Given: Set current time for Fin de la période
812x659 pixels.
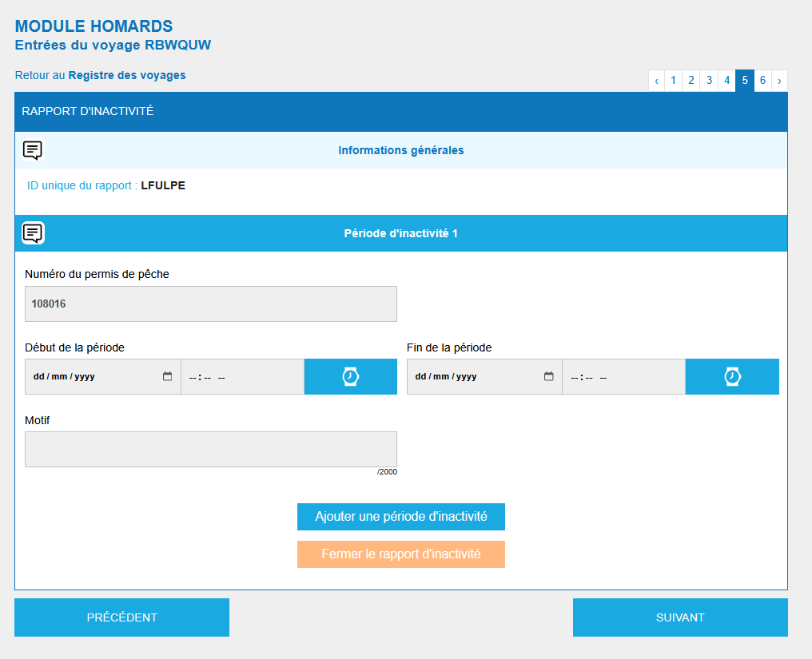Looking at the screenshot, I should point(732,377).
